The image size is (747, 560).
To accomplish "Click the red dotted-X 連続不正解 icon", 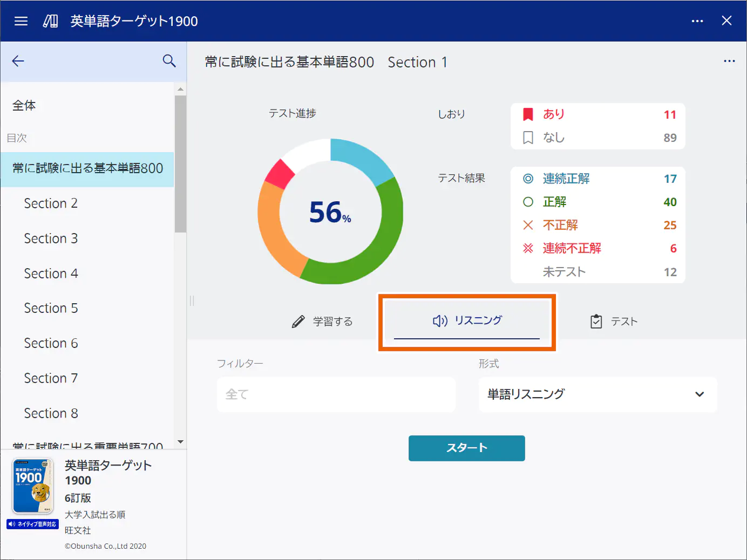I will [528, 248].
